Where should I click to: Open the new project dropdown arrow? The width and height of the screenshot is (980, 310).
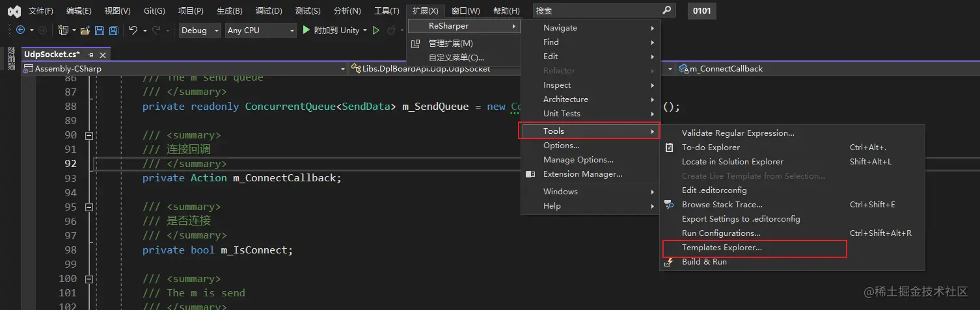74,30
